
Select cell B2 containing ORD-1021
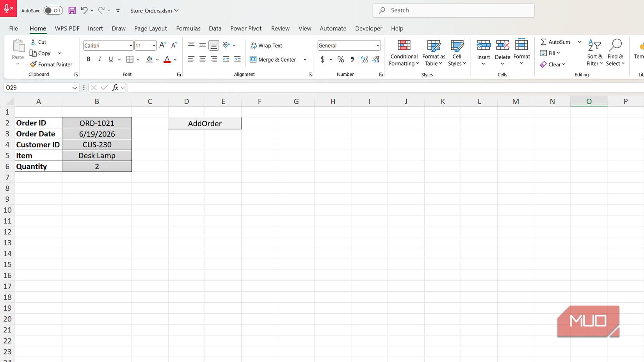97,123
